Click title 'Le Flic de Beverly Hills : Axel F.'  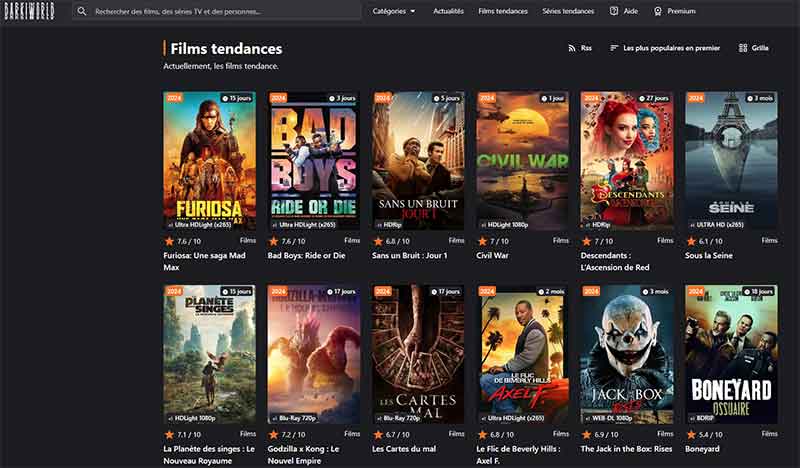pos(518,455)
